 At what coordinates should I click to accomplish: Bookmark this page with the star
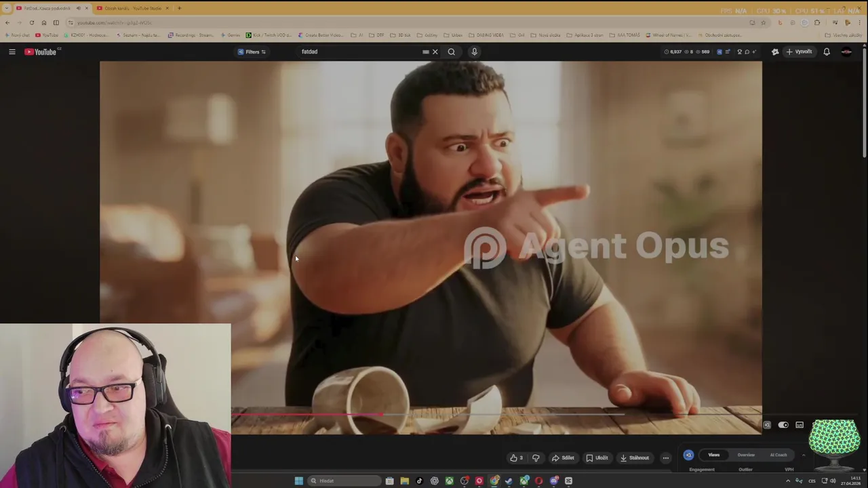763,22
